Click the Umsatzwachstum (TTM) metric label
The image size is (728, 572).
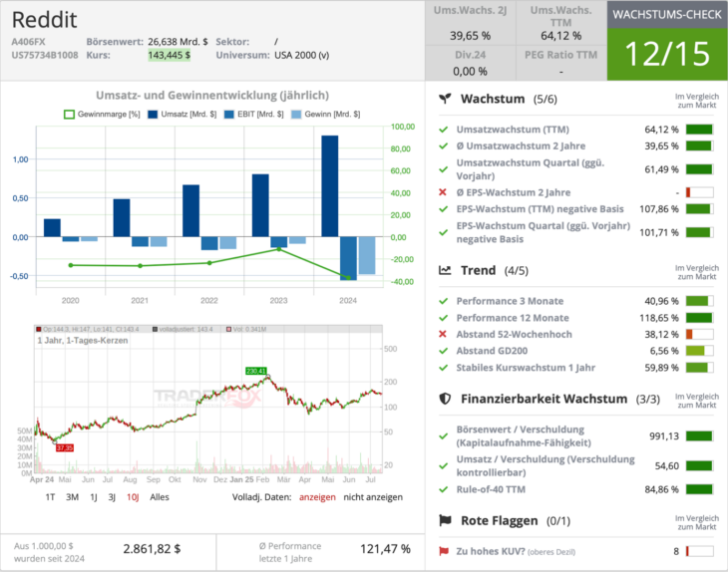pos(513,130)
